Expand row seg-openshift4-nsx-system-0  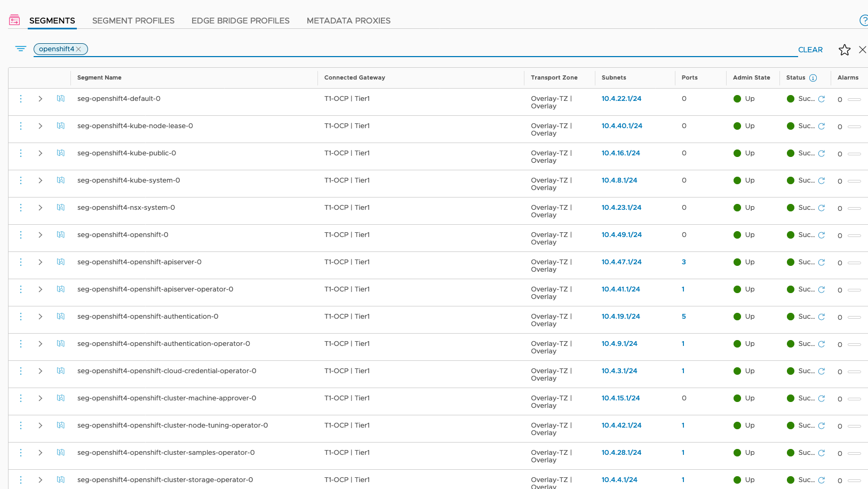pyautogui.click(x=41, y=208)
